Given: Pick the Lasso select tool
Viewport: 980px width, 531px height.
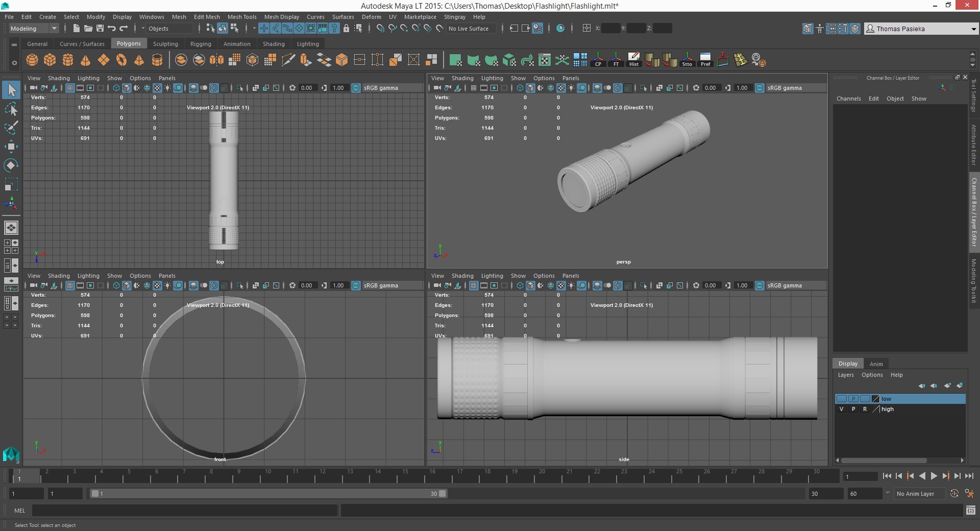Looking at the screenshot, I should pos(11,109).
